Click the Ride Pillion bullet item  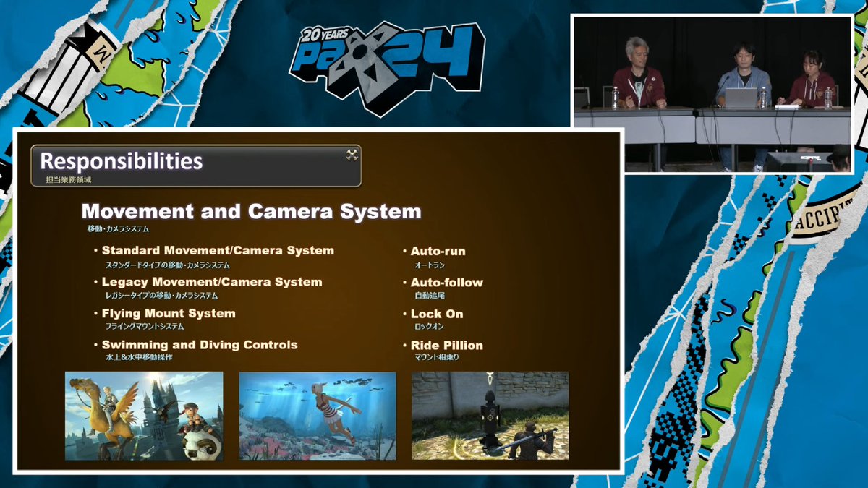click(x=447, y=346)
